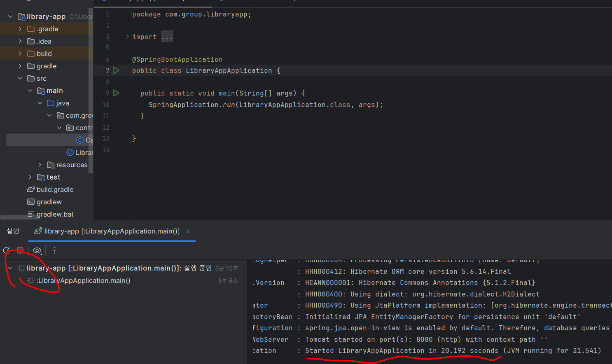Switch to the library-app run configuration tab

click(111, 231)
